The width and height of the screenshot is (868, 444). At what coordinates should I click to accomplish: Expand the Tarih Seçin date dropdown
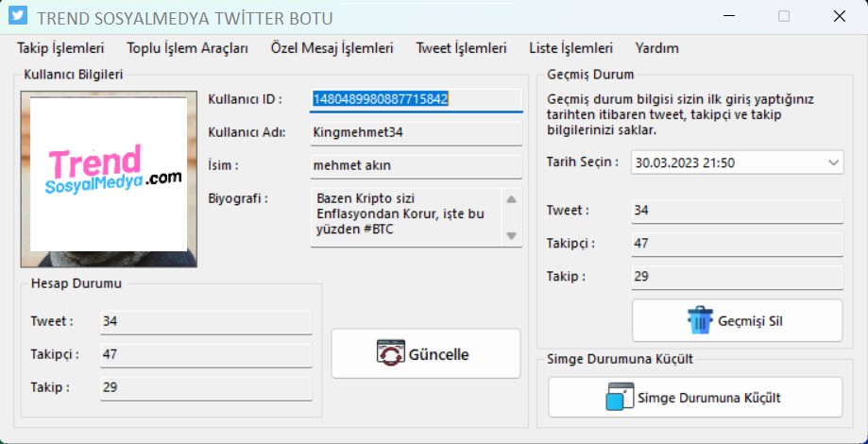tap(833, 162)
